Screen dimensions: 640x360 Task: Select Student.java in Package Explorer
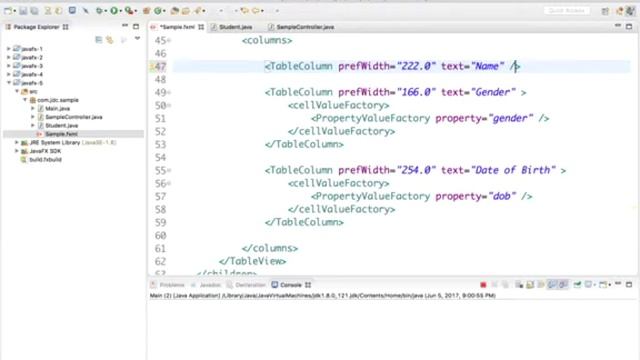tap(61, 126)
